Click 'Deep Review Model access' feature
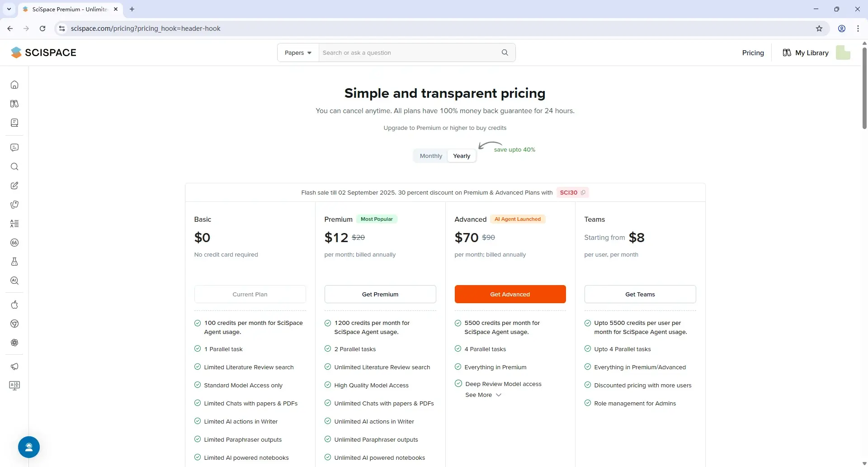The width and height of the screenshot is (868, 467). 503,384
